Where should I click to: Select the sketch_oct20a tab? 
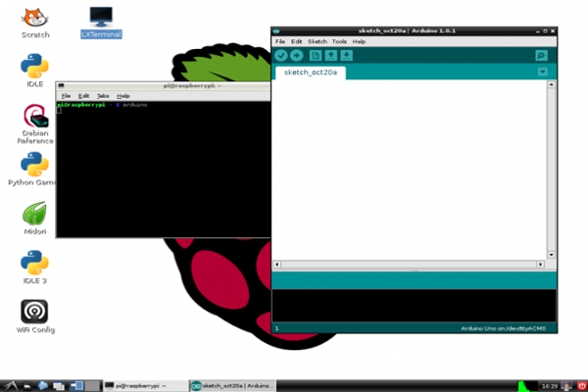click(311, 72)
